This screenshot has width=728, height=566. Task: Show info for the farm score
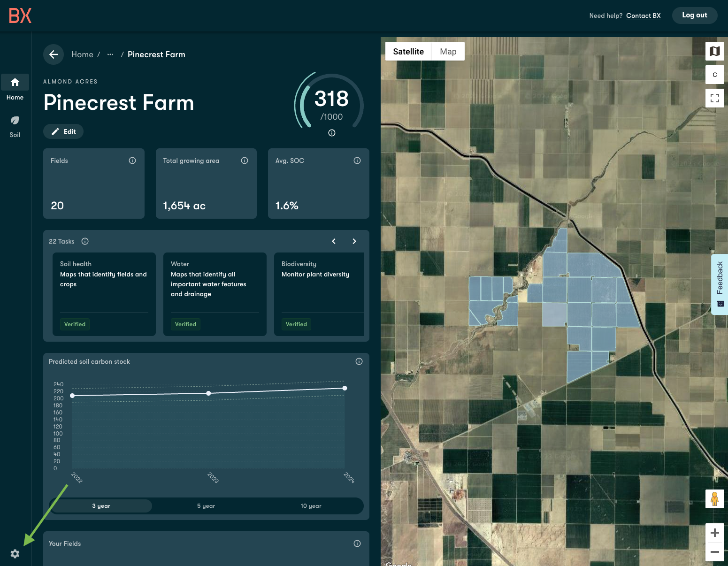pos(332,133)
